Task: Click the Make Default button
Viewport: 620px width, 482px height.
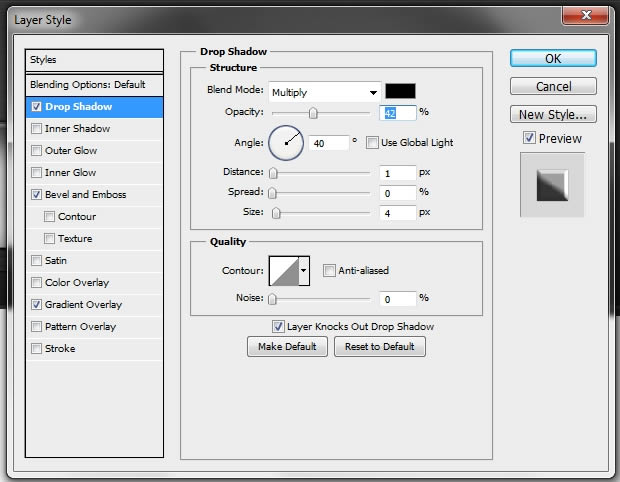Action: (x=287, y=347)
